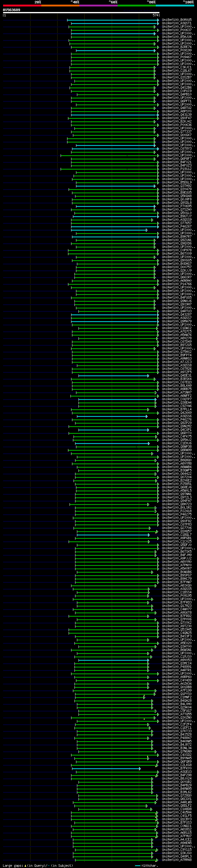The image size is (197, 868).
Task: Select the UniRef100_Q4S2B6 label
Action: pos(177,88)
